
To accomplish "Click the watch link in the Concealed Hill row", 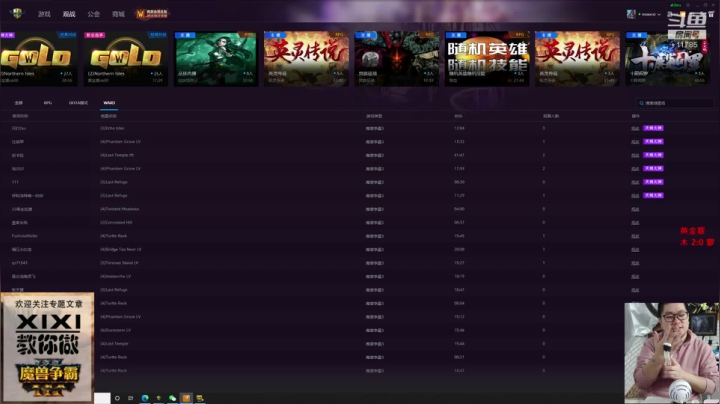I will click(635, 223).
